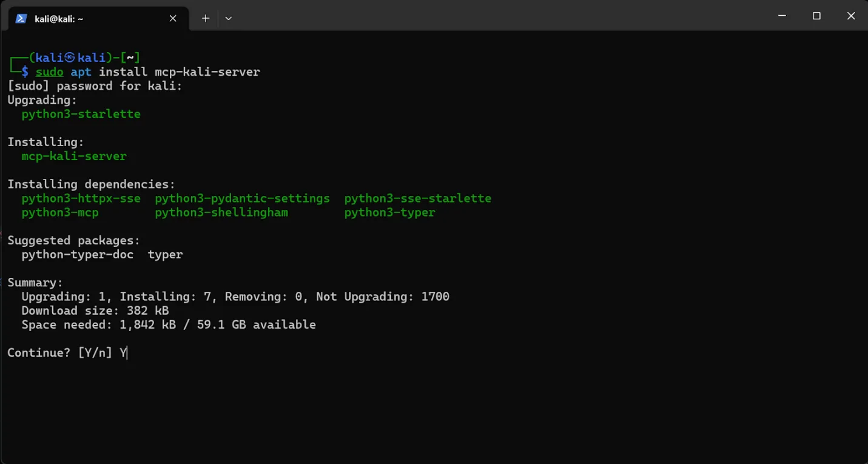Click the "python3-typer" dependency name
The height and width of the screenshot is (464, 868).
390,212
